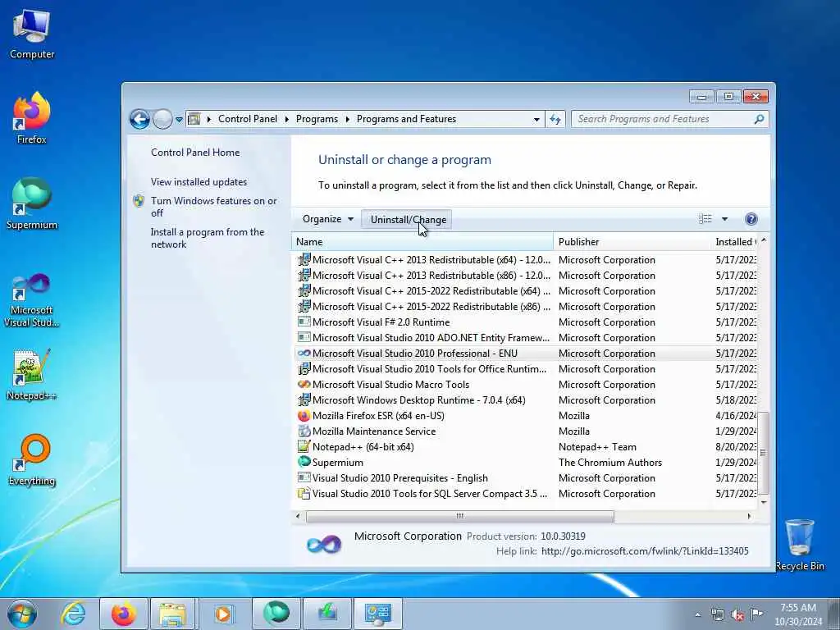Launch Internet Explorer from the taskbar
This screenshot has height=630, width=840.
click(x=73, y=614)
